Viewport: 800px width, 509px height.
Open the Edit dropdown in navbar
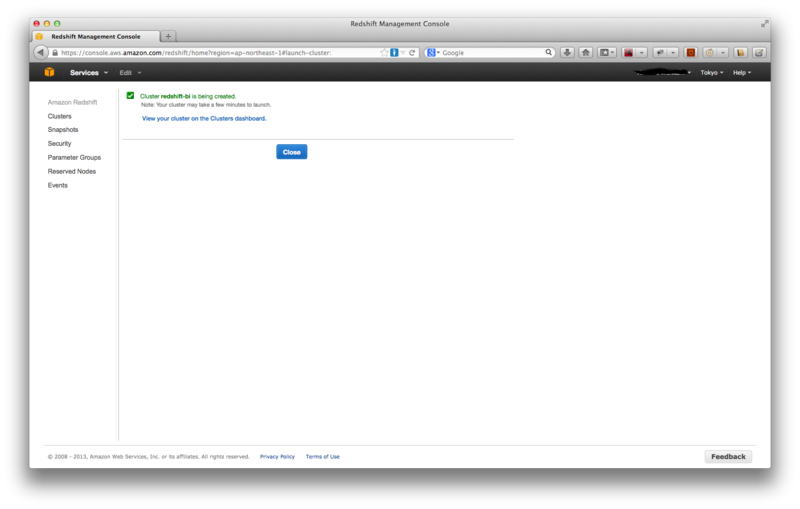tap(130, 72)
